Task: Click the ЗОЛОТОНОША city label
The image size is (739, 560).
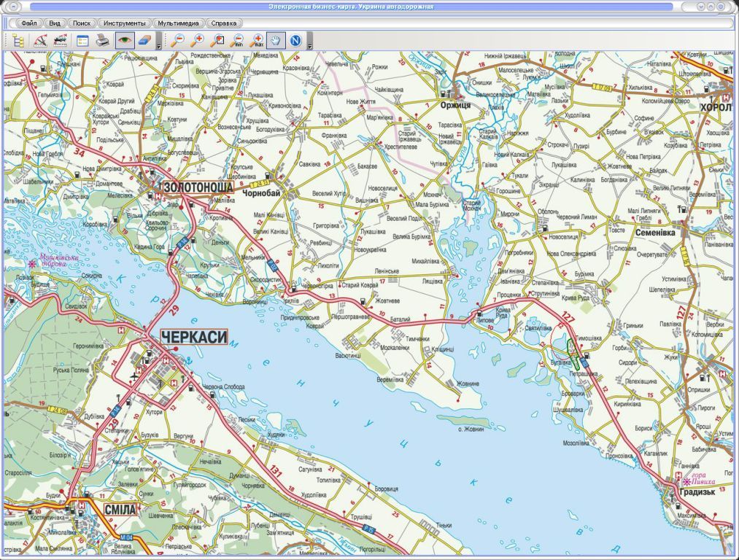Action: pyautogui.click(x=199, y=187)
